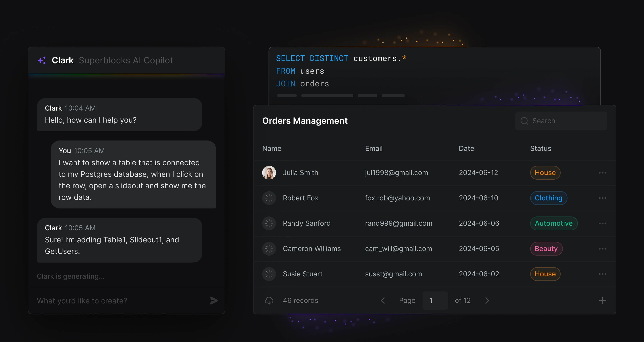Click the name Julia Smith
644x342 pixels.
tap(301, 173)
